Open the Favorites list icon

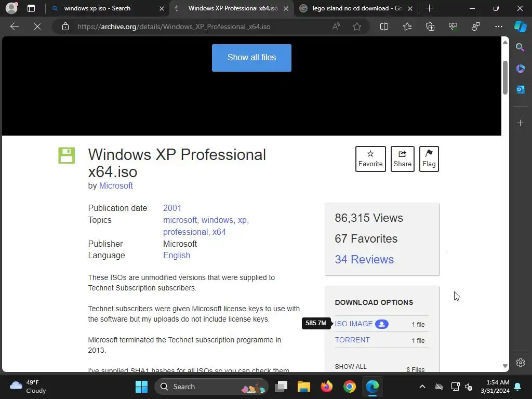pyautogui.click(x=407, y=26)
